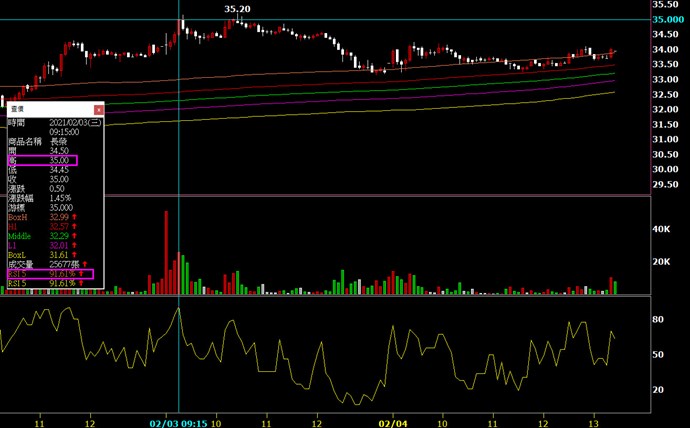The height and width of the screenshot is (428, 690).
Task: Click the 20 level on RSI axis
Action: [657, 390]
